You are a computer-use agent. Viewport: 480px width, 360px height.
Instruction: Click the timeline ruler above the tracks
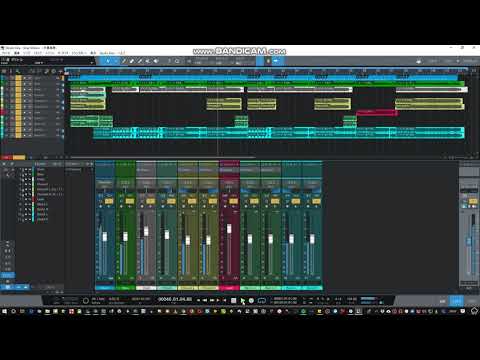tap(266, 71)
